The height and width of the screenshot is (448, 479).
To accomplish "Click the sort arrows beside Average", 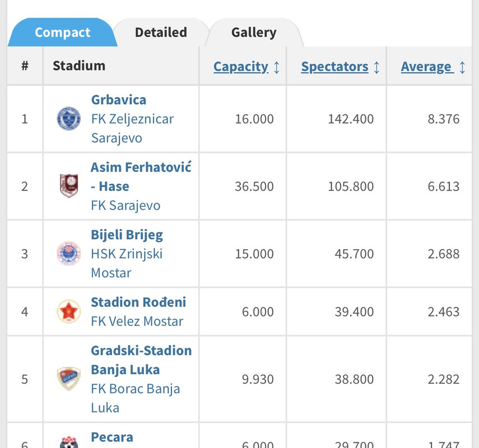I will pos(462,67).
